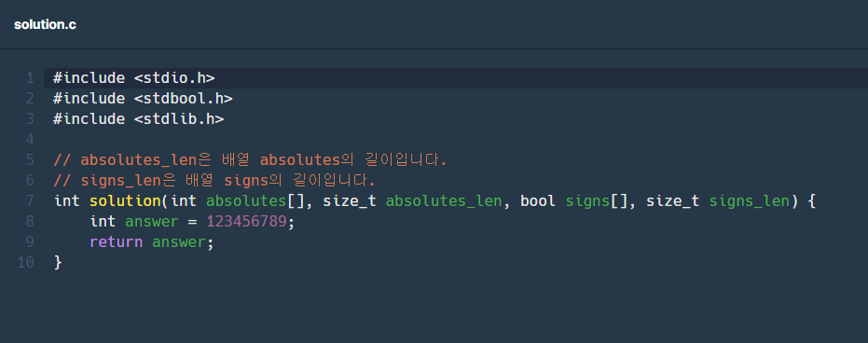Click line number 7 in the gutter
Image resolution: width=868 pixels, height=343 pixels.
coord(30,200)
